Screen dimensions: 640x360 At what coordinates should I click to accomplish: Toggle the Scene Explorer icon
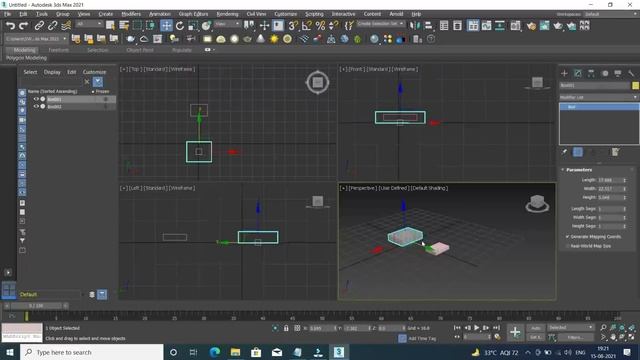[444, 26]
